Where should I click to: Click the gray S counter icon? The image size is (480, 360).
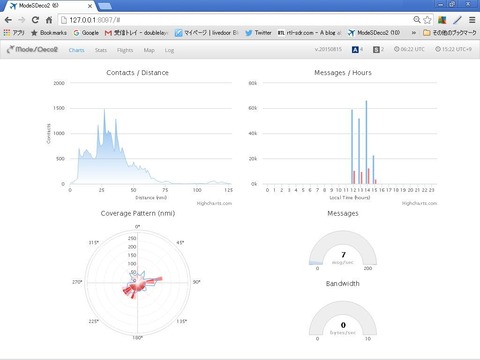pyautogui.click(x=376, y=50)
